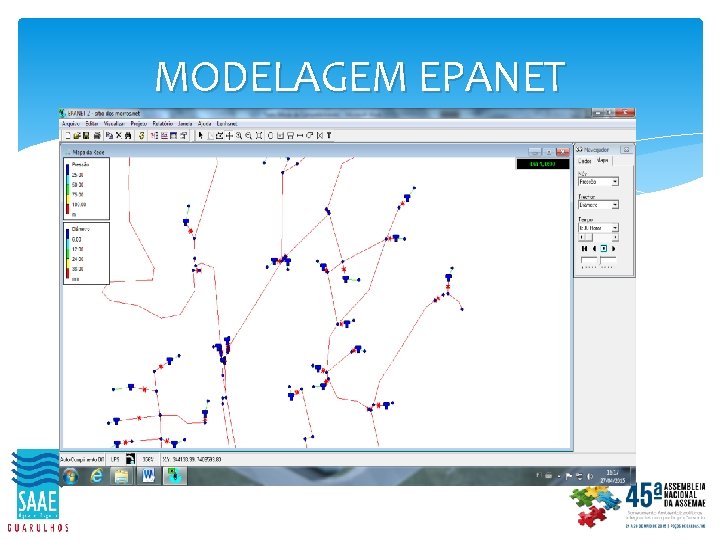Screen dimensions: 720x540
Task: Click the Query toolbar icon
Action: point(155,135)
